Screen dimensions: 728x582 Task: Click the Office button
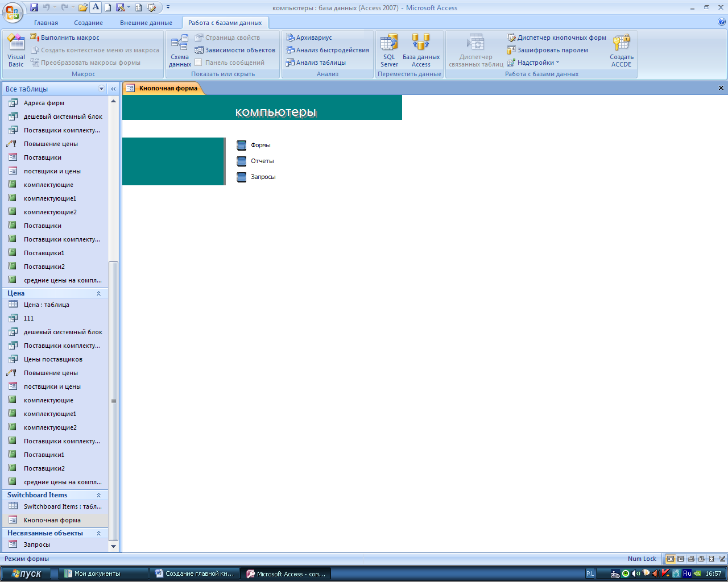click(13, 12)
